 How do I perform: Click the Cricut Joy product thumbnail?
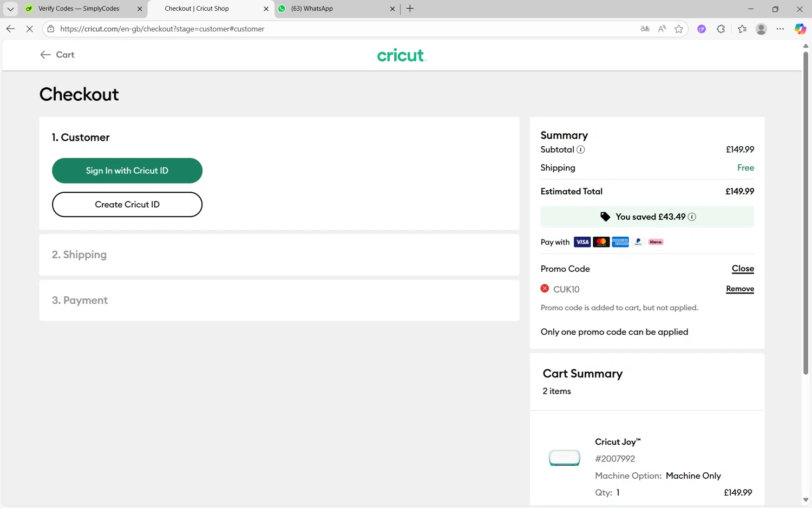(x=565, y=458)
